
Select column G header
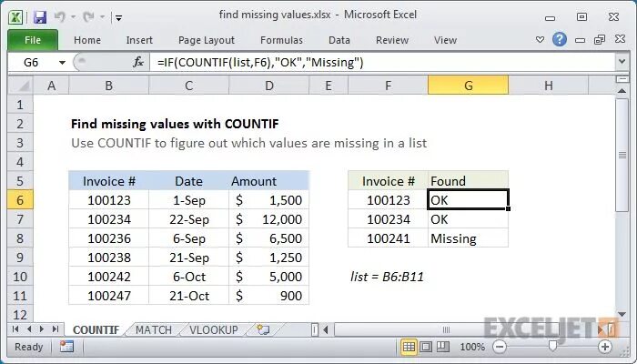pos(468,86)
